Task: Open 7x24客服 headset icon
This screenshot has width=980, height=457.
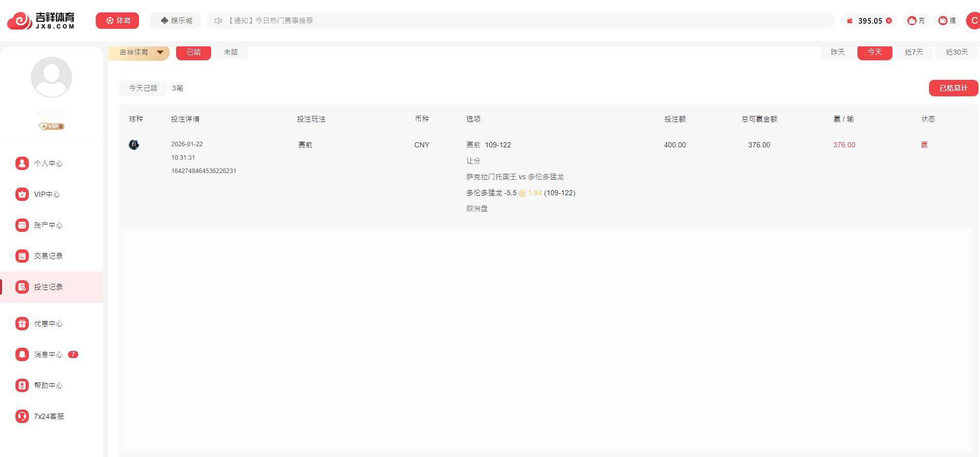Action: pos(22,416)
